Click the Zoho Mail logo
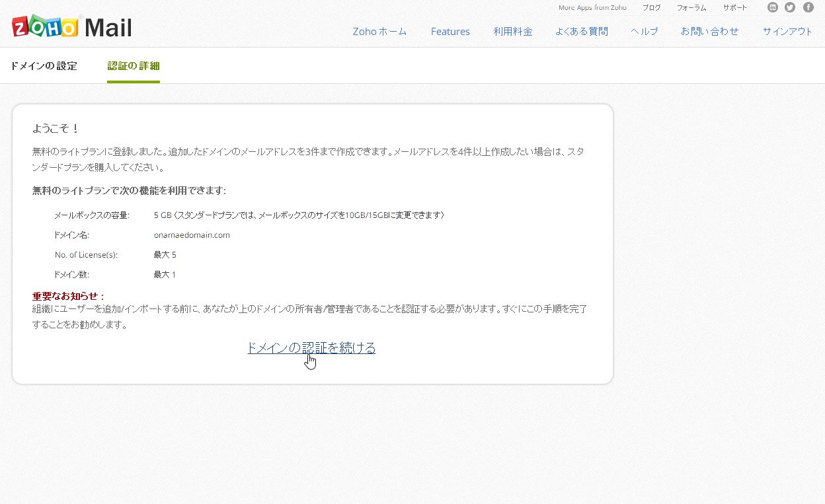825x504 pixels. (71, 26)
